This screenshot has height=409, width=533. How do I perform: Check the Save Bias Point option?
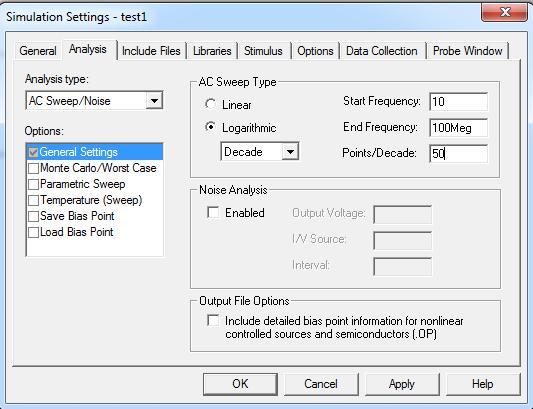[x=33, y=216]
